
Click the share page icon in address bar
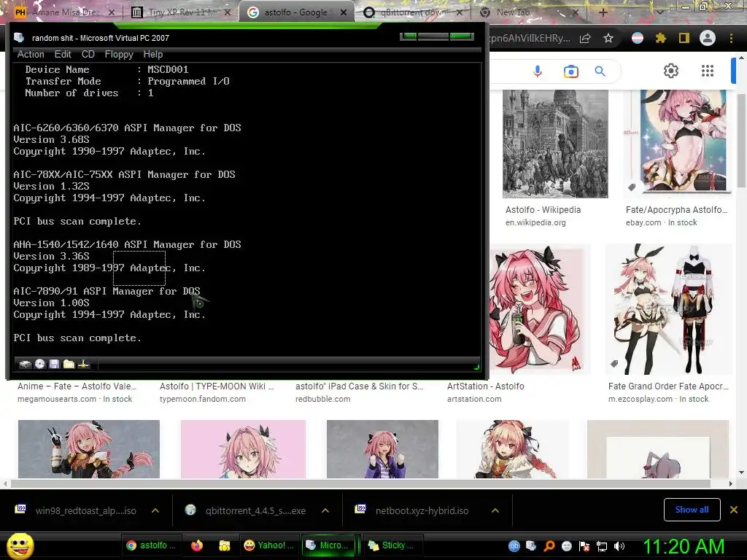(x=585, y=38)
